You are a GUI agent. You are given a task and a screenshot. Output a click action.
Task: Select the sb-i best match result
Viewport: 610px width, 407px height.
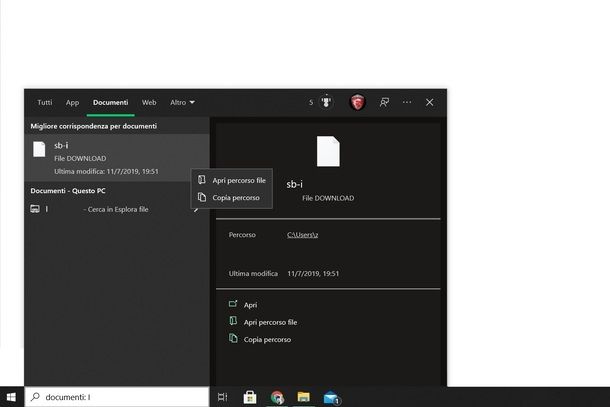coord(117,158)
